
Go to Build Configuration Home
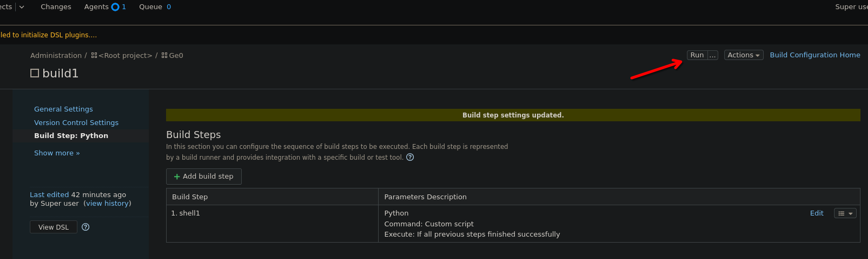pos(815,55)
